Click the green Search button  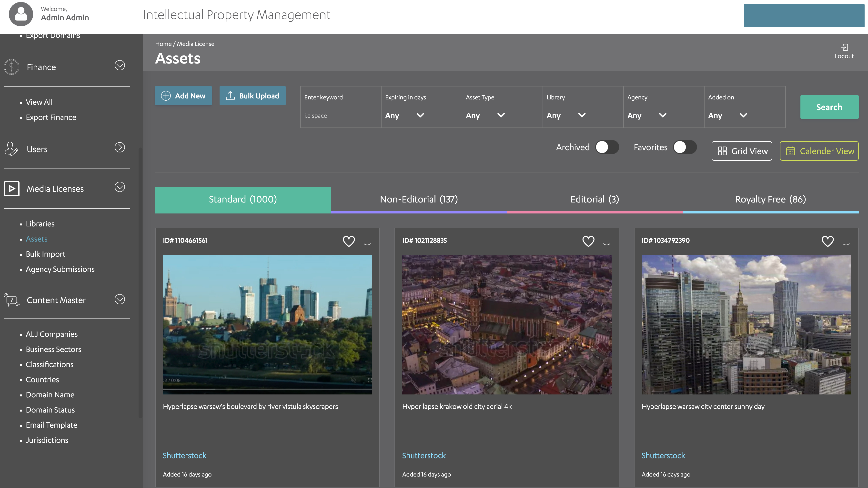pos(829,107)
